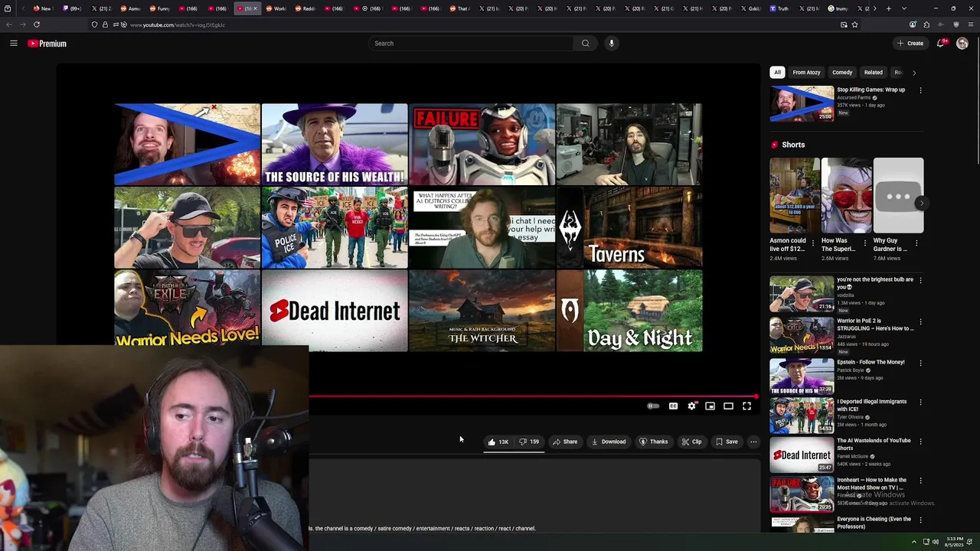
Task: Open options for Epstein - Follow The Money
Action: pyautogui.click(x=920, y=363)
